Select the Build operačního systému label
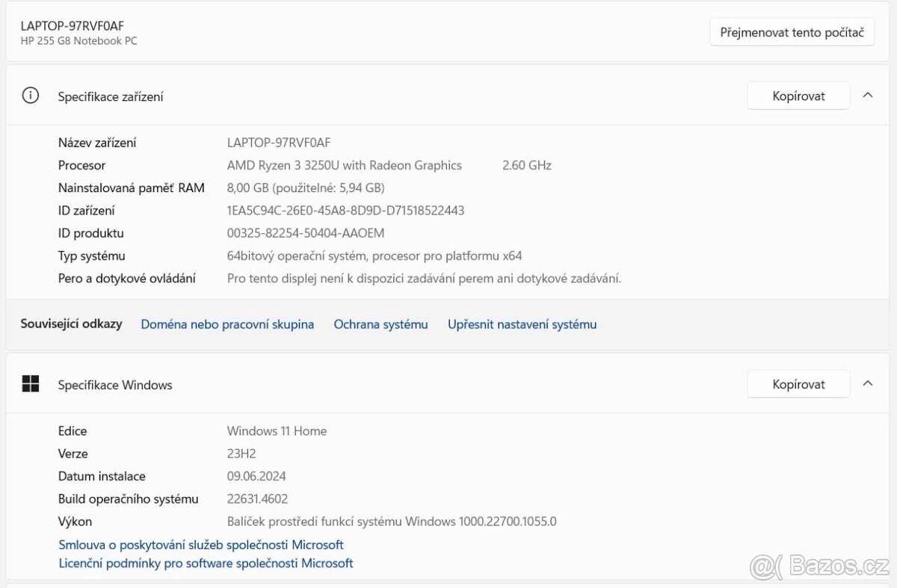 click(x=129, y=499)
